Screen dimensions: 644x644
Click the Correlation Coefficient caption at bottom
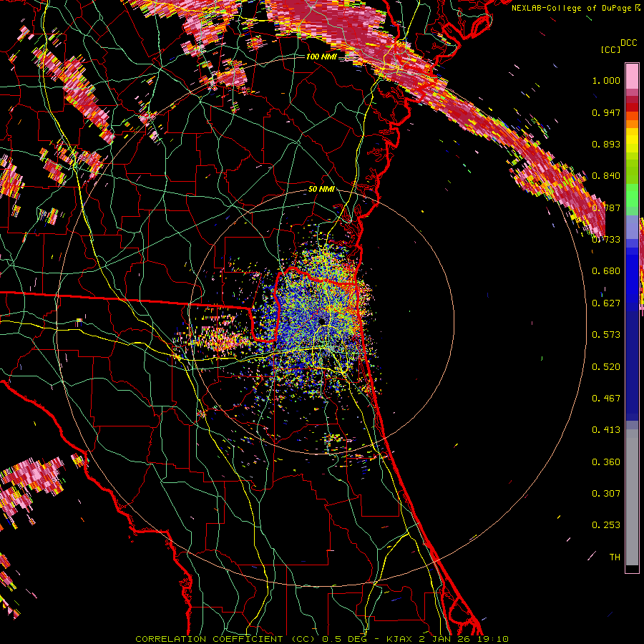tap(322, 639)
